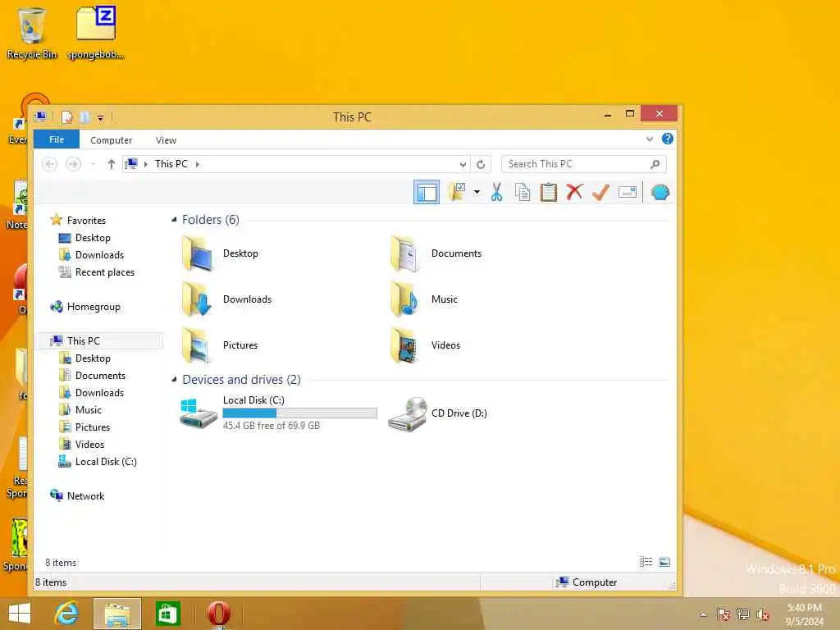Expand breadcrumb arrow before This PC

pyautogui.click(x=146, y=164)
